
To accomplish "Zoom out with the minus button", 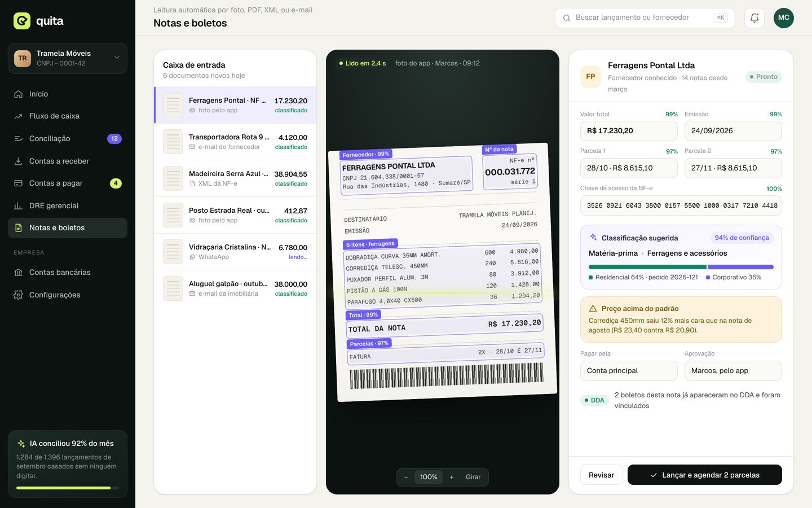I will (406, 478).
